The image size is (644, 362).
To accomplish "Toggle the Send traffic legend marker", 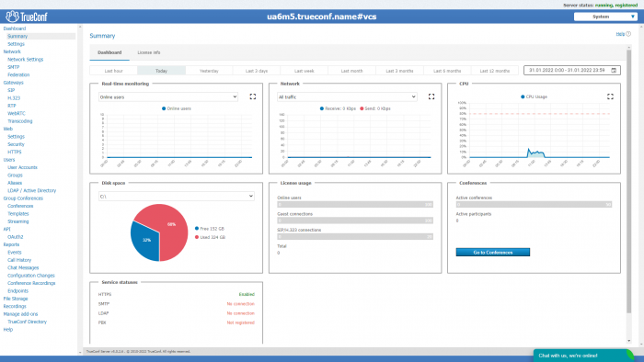I will 362,108.
